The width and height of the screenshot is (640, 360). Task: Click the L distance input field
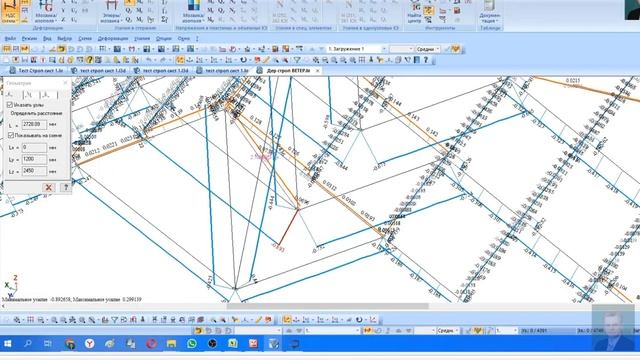coord(34,124)
